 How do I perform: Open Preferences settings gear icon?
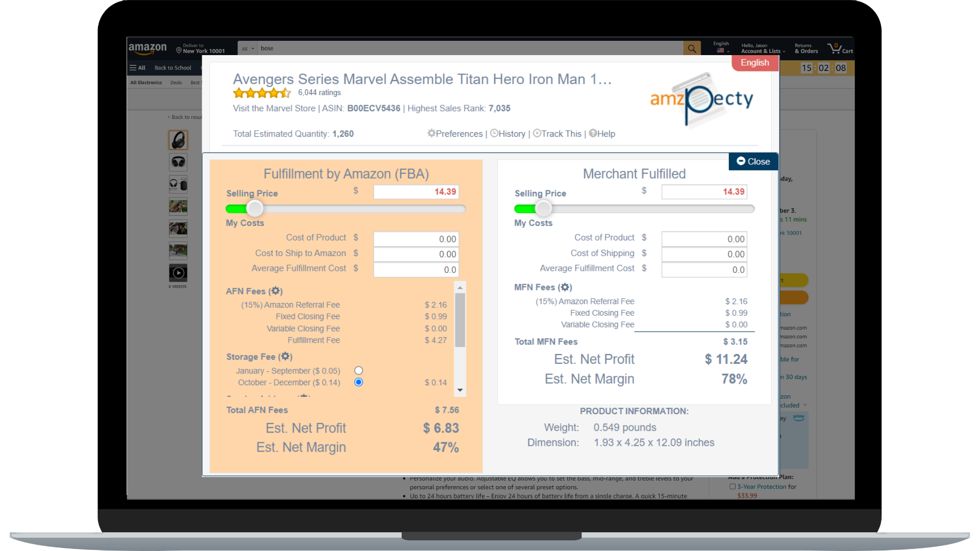point(431,134)
